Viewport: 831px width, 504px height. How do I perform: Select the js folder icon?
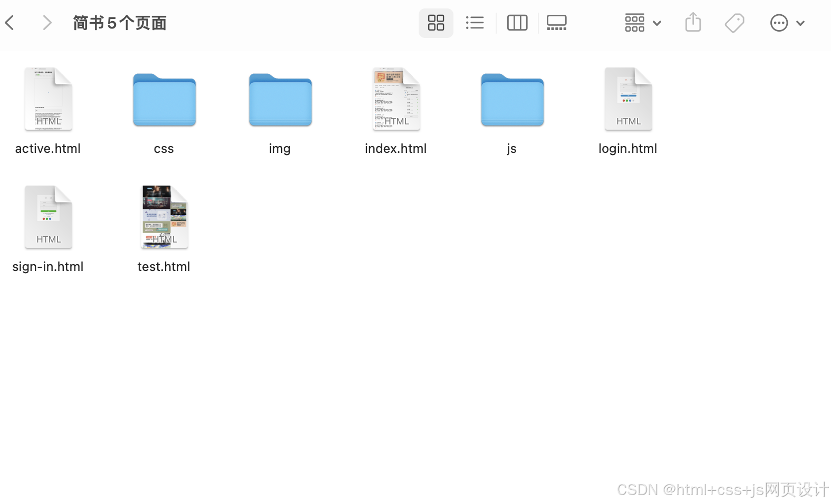pyautogui.click(x=513, y=100)
